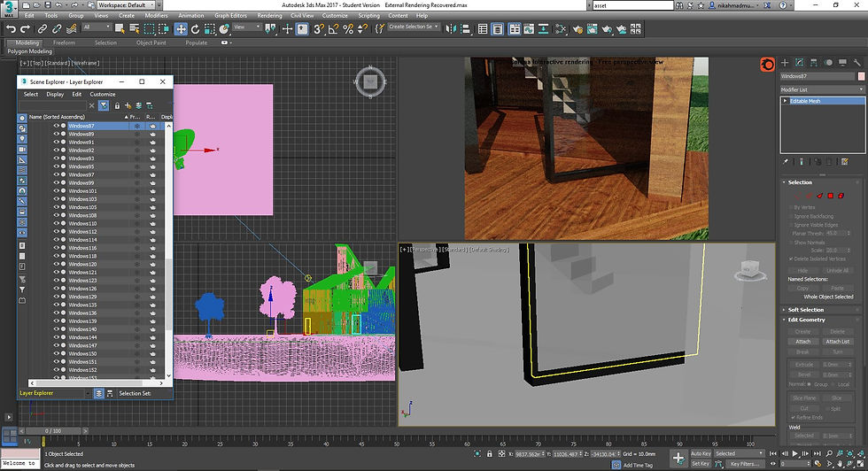Image resolution: width=868 pixels, height=471 pixels.
Task: Click the Attach List button
Action: pyautogui.click(x=837, y=342)
